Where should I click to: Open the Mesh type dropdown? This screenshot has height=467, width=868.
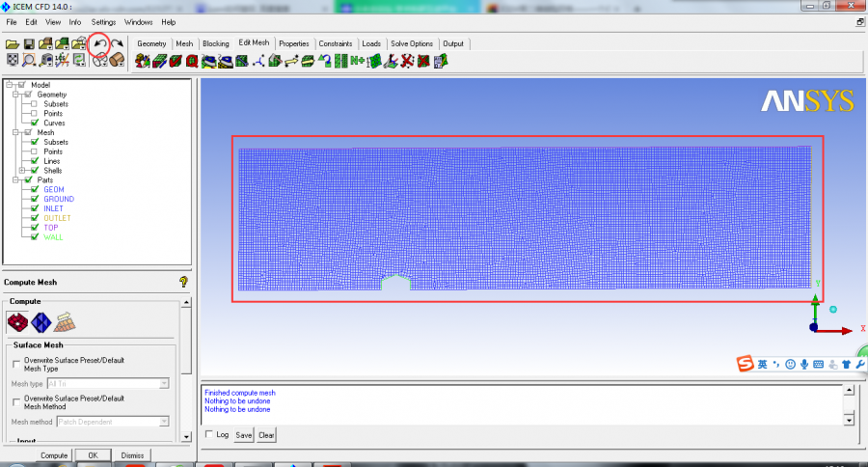(164, 383)
